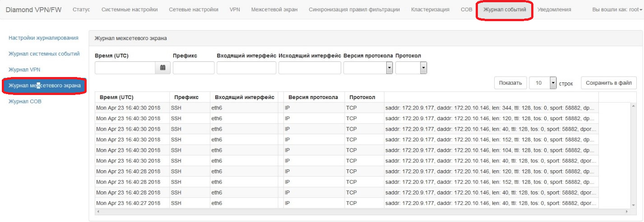This screenshot has height=222, width=644.
Task: Focus the Префикс filter field
Action: coord(193,68)
